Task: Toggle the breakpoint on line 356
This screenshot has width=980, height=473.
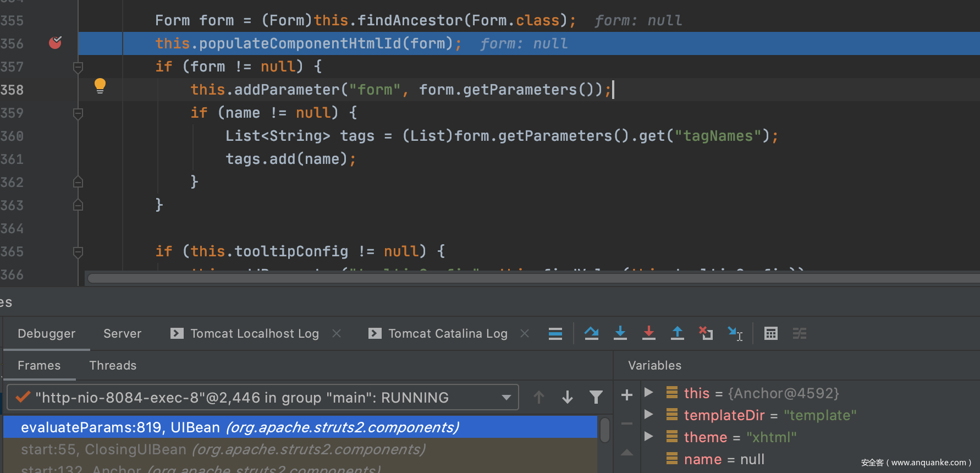Action: pos(55,43)
